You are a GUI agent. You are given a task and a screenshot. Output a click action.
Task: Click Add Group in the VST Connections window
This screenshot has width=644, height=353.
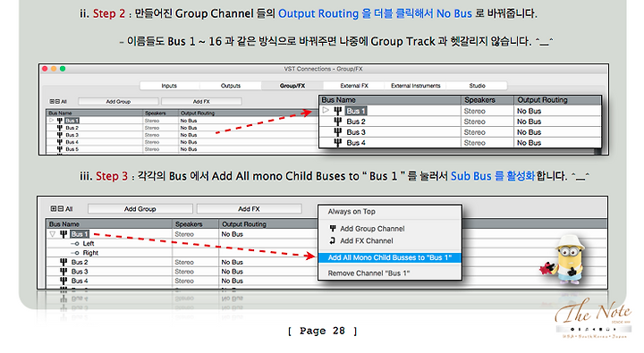[118, 101]
